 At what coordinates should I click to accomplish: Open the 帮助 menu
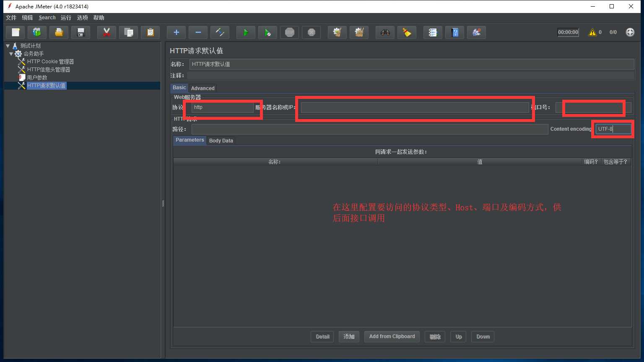tap(99, 18)
